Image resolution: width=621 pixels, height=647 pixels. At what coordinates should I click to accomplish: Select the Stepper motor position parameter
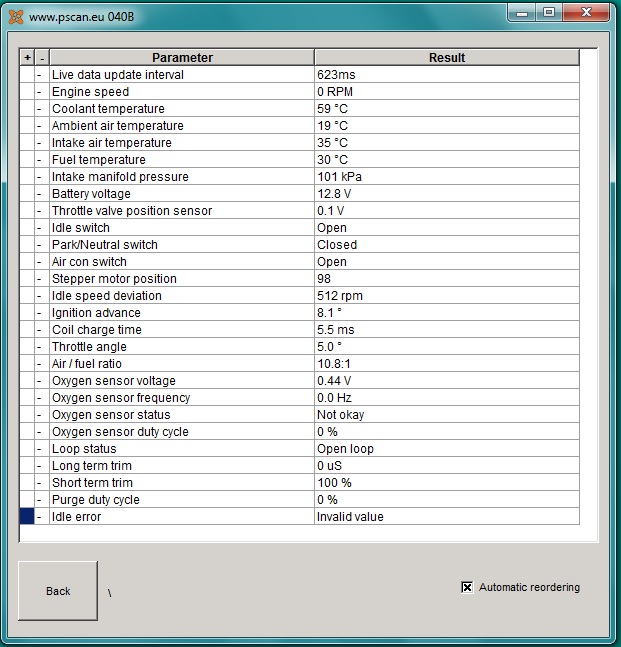coord(182,279)
